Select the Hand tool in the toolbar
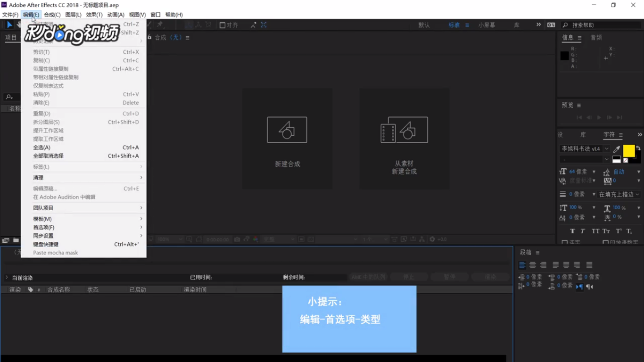The image size is (644, 362). 19,25
